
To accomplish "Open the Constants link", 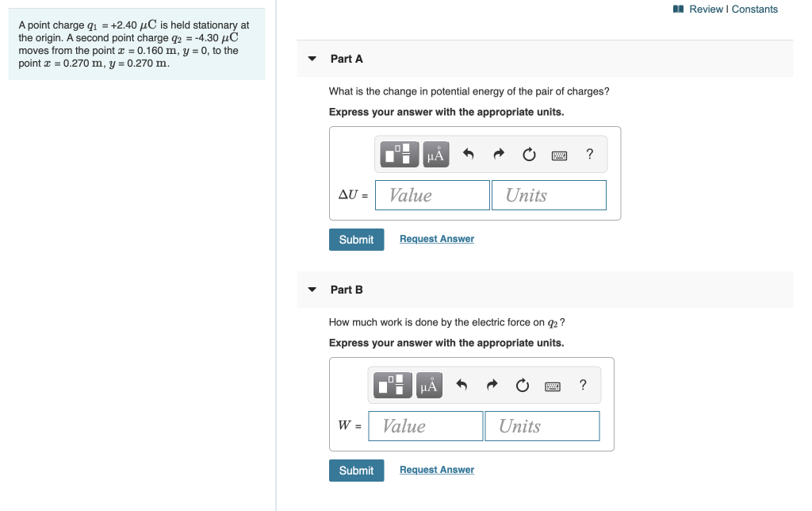I will coord(755,9).
